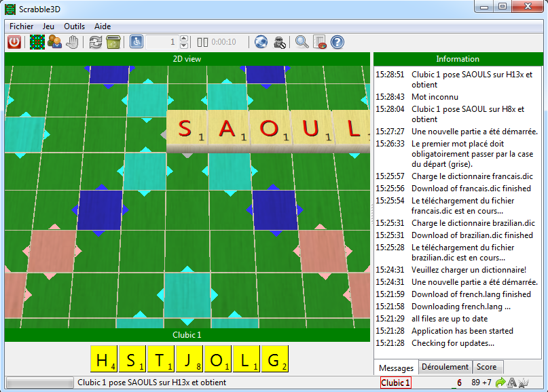Select the S tile in the rack
This screenshot has width=548, height=392.
tap(132, 359)
